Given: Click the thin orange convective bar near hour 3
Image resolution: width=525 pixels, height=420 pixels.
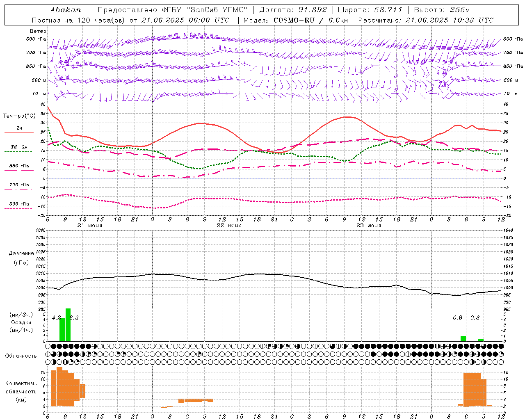Looking at the screenshot, I should 167,407.
